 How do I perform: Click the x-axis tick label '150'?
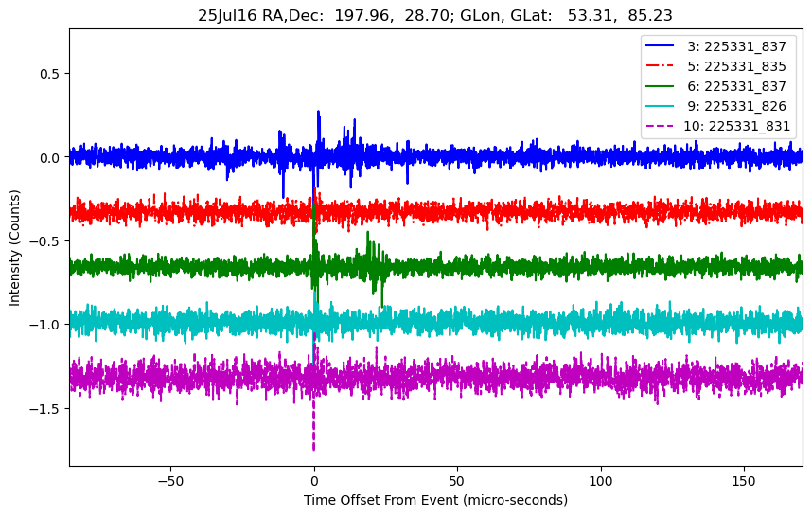[744, 481]
